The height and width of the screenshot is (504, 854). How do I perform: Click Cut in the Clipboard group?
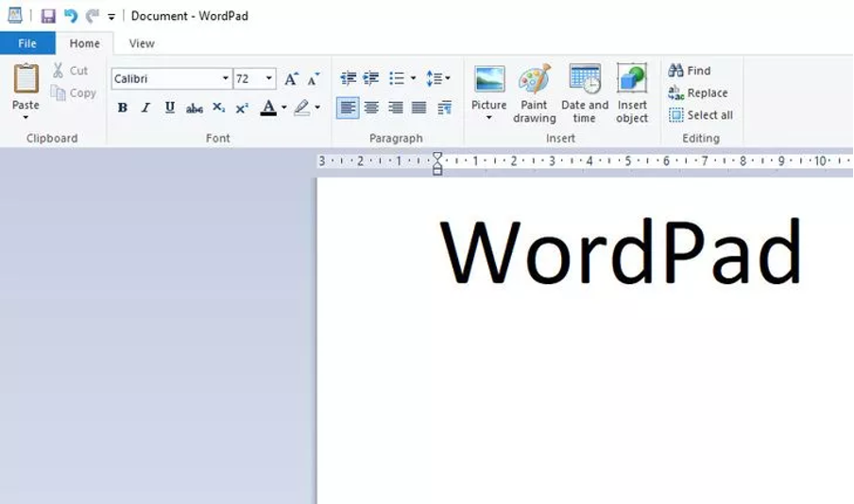(x=70, y=70)
